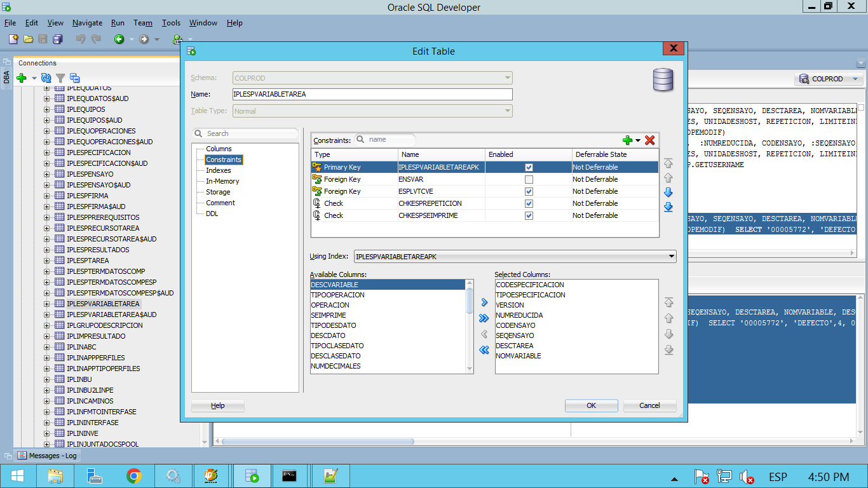Click the Cancel button
This screenshot has width=868, height=488.
coord(649,405)
